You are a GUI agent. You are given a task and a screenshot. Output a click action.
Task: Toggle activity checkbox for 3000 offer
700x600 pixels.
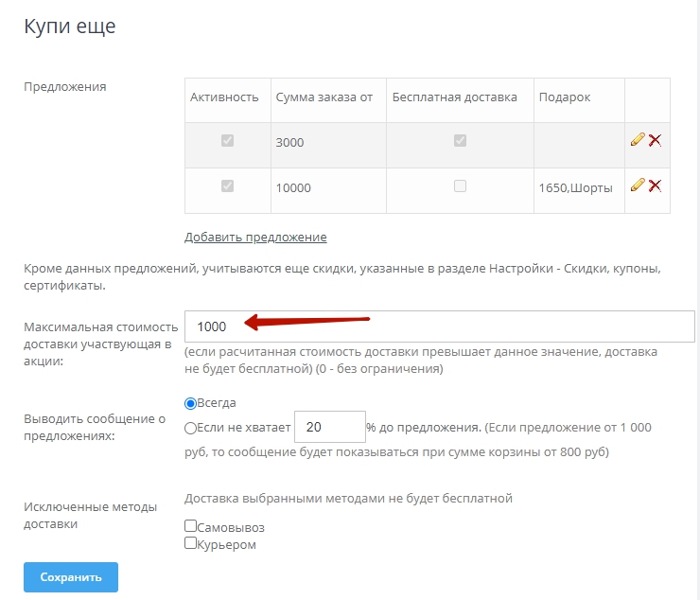point(227,141)
